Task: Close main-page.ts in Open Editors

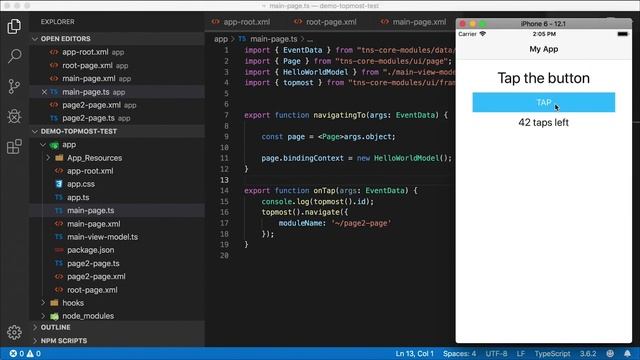Action: (44, 92)
